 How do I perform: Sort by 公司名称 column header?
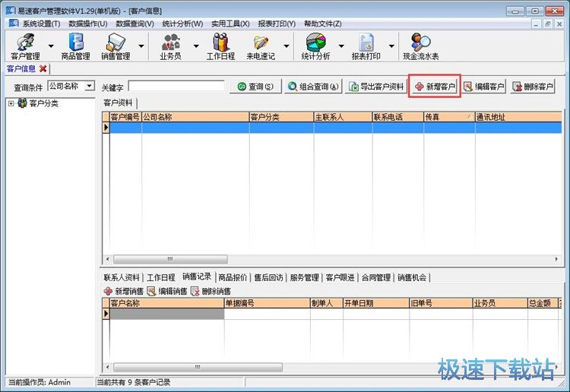point(195,117)
